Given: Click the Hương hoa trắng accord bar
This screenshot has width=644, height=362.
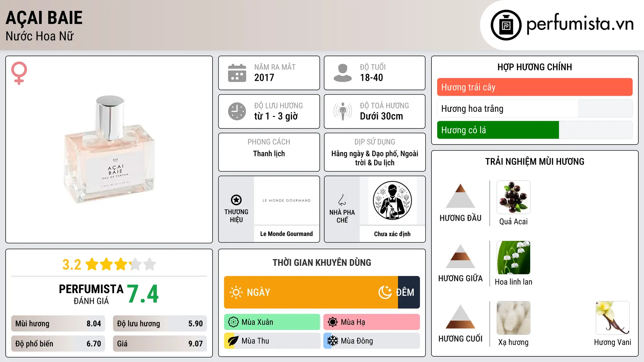Looking at the screenshot, I should point(535,108).
